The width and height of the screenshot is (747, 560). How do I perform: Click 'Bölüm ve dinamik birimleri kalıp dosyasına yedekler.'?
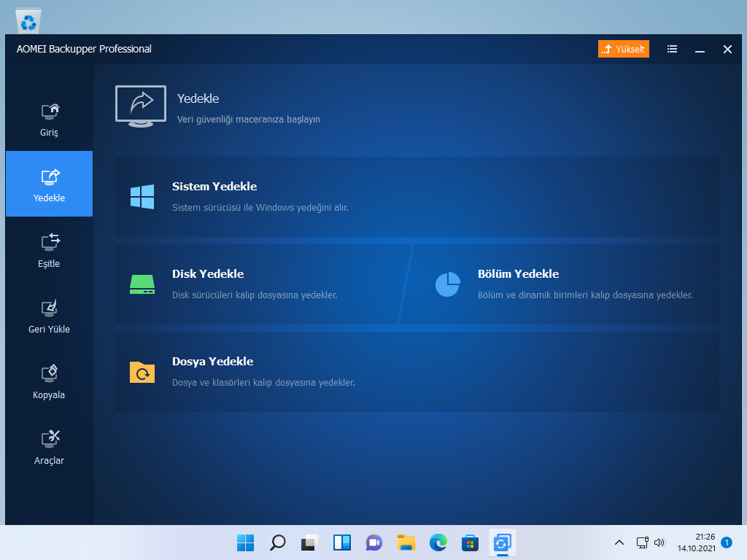point(585,295)
